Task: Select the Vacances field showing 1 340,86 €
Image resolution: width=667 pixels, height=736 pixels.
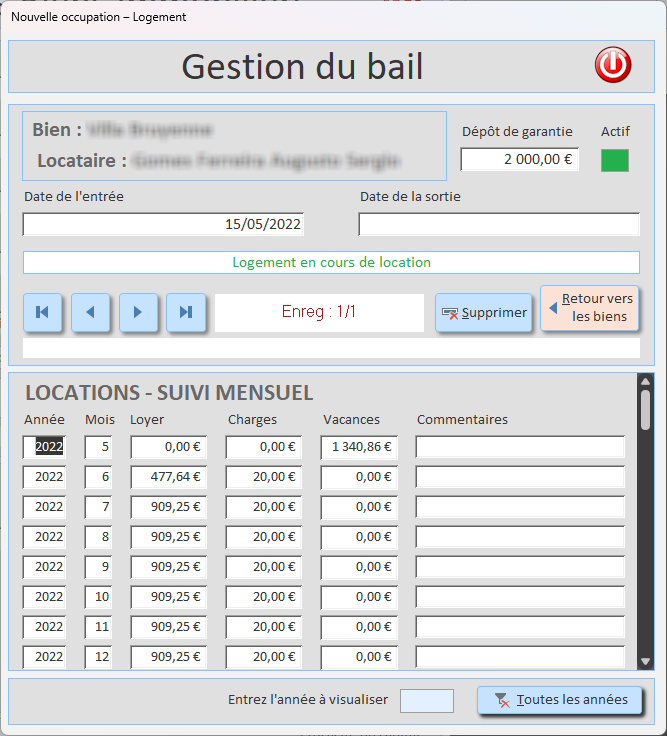Action: coord(359,447)
